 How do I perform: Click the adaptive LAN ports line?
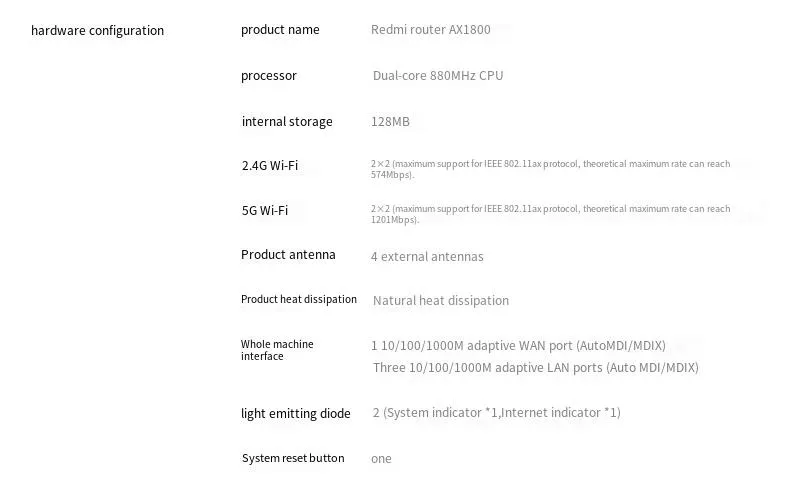pyautogui.click(x=536, y=368)
